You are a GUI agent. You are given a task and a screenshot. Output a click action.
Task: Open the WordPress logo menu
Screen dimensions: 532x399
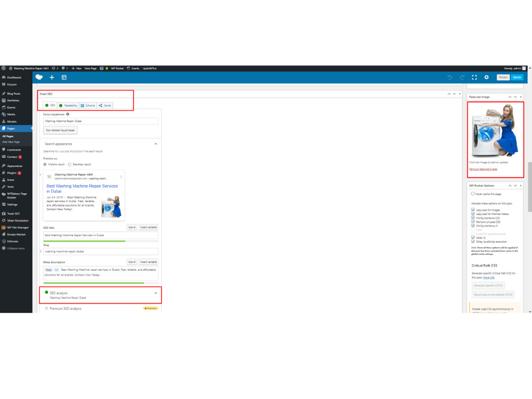[x=3, y=68]
